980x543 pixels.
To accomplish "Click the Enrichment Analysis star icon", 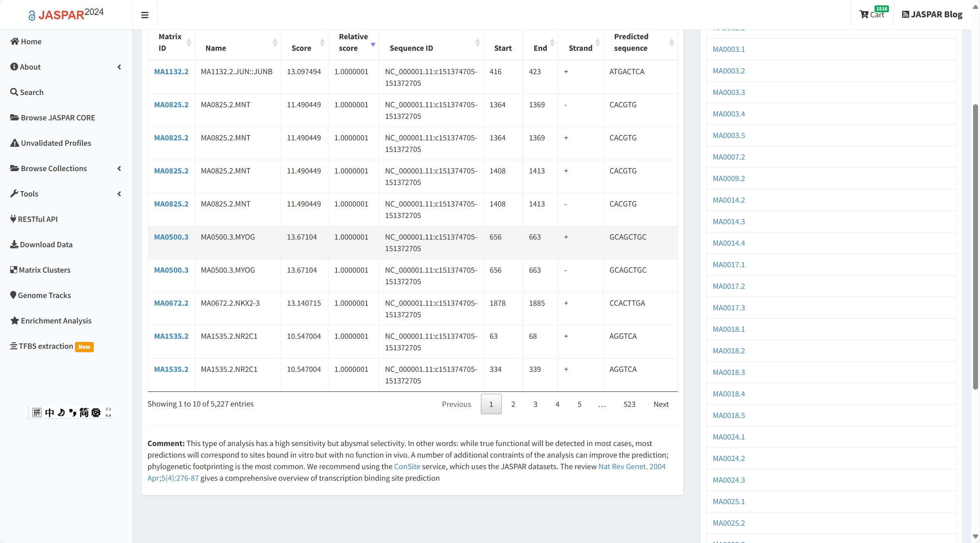I will tap(15, 320).
